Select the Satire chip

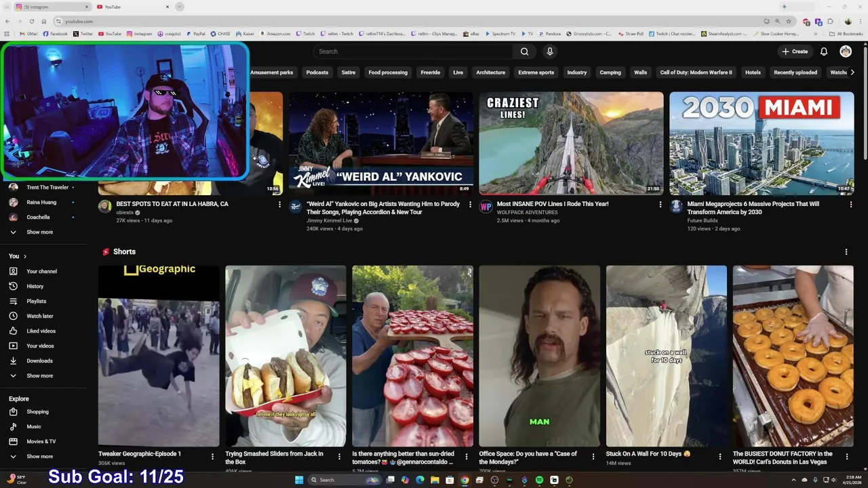point(348,73)
